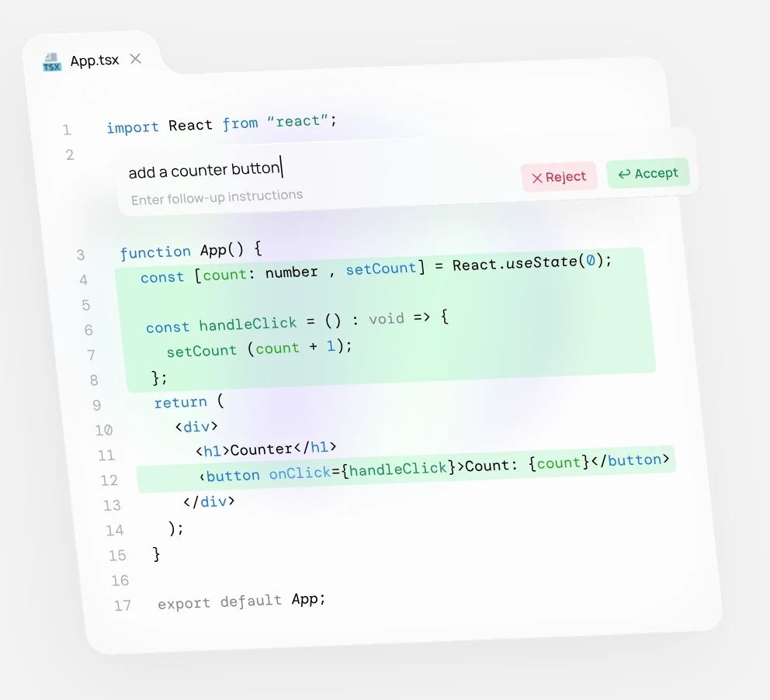
Task: Click line number 17 in the gutter
Action: coord(123,605)
